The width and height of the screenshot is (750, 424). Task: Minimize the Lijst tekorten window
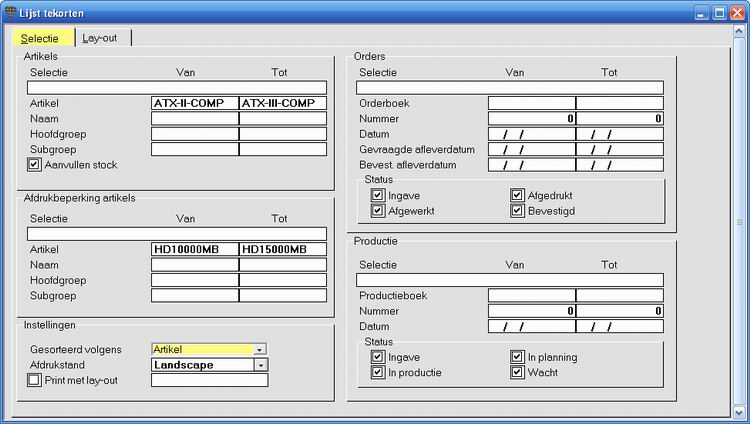(702, 12)
